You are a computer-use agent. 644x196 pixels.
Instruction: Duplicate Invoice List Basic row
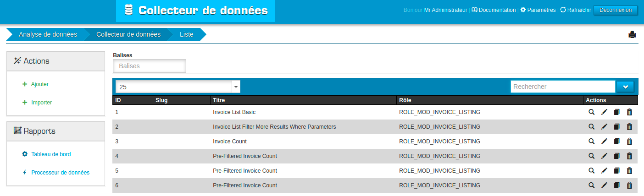pos(617,112)
